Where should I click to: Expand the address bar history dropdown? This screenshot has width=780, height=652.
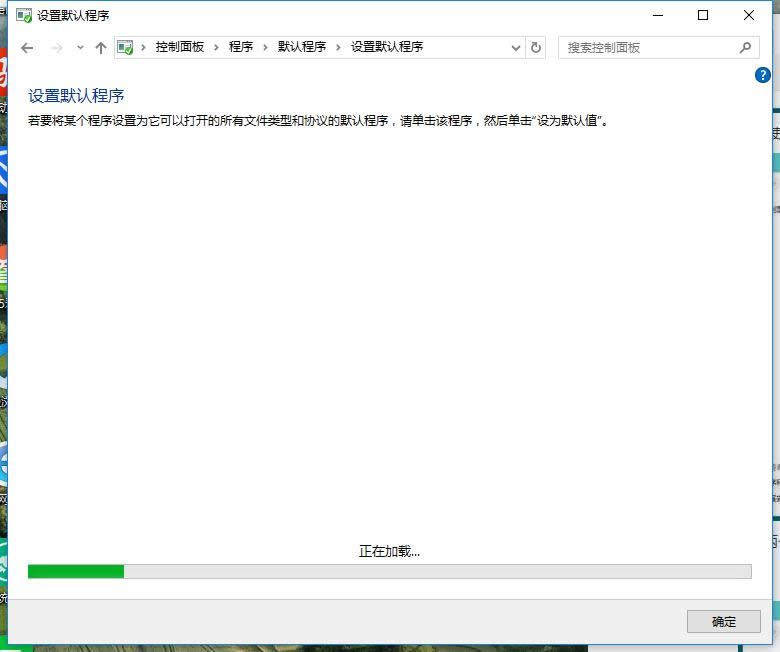click(x=516, y=48)
